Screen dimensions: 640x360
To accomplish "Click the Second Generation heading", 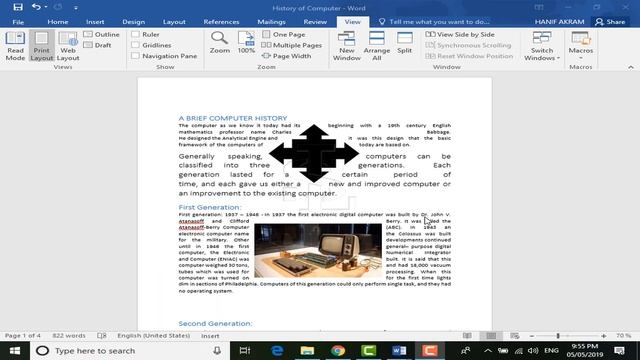I will [215, 323].
